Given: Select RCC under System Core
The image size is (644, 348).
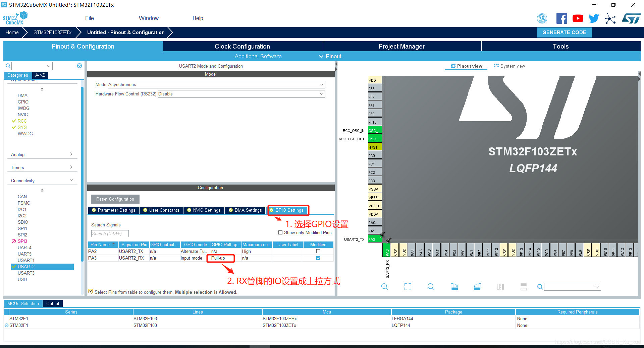Looking at the screenshot, I should point(22,121).
